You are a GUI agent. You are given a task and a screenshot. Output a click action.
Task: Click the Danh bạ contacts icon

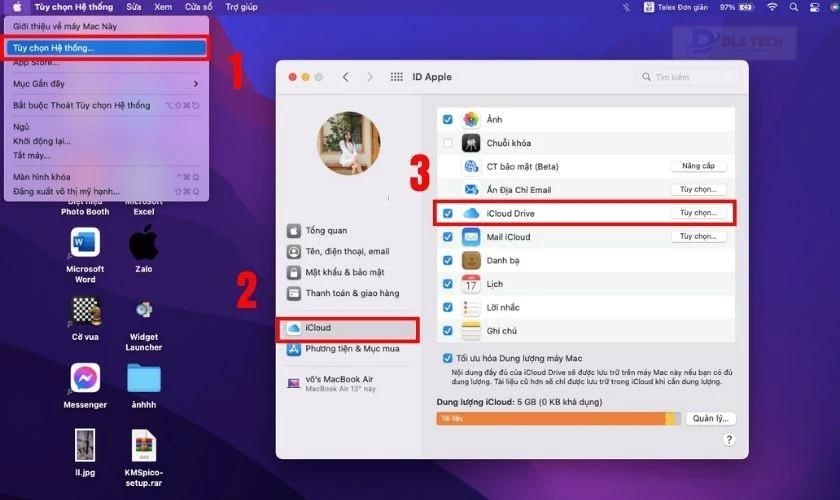pos(471,260)
